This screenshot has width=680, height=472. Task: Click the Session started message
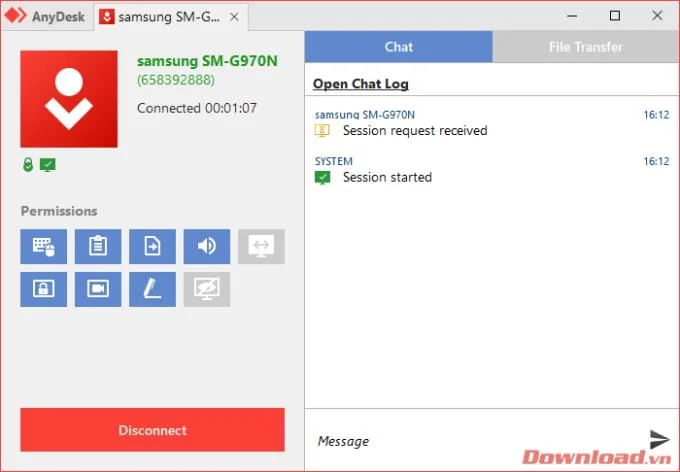coord(387,177)
